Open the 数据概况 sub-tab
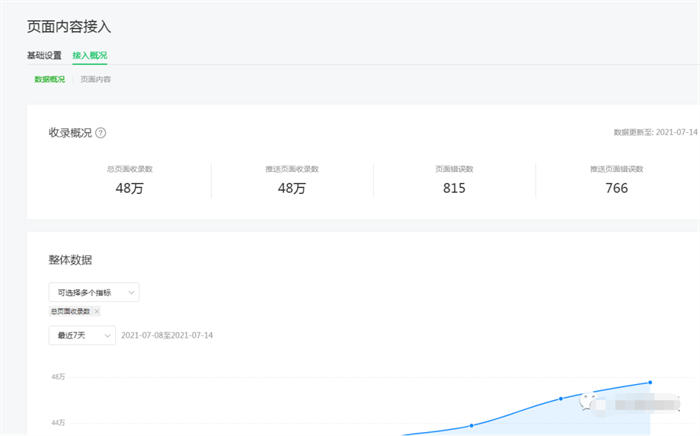The width and height of the screenshot is (700, 436). point(49,79)
